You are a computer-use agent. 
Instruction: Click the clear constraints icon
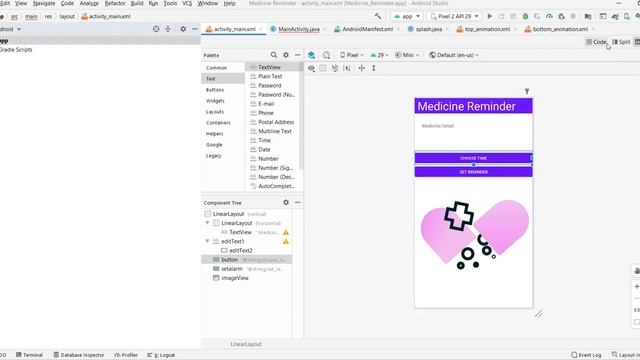(x=335, y=68)
